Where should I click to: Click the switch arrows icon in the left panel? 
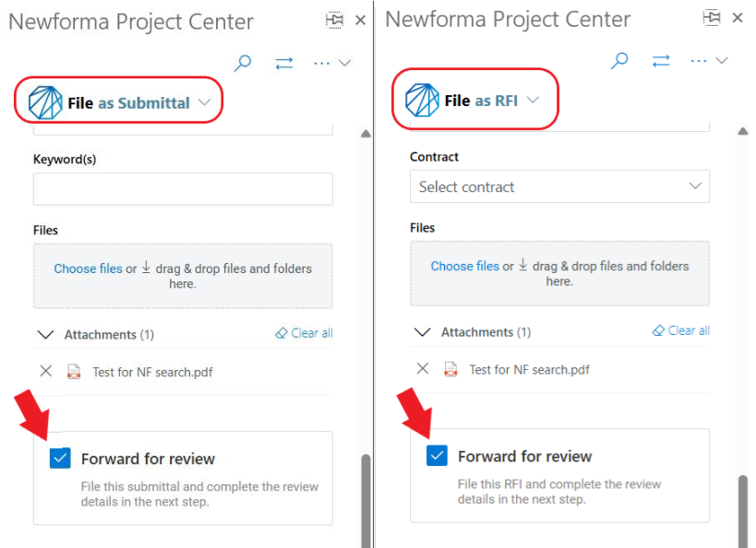284,63
